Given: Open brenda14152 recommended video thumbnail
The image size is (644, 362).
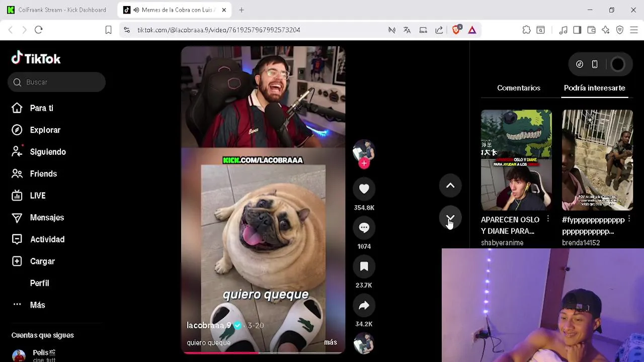Looking at the screenshot, I should click(x=597, y=160).
